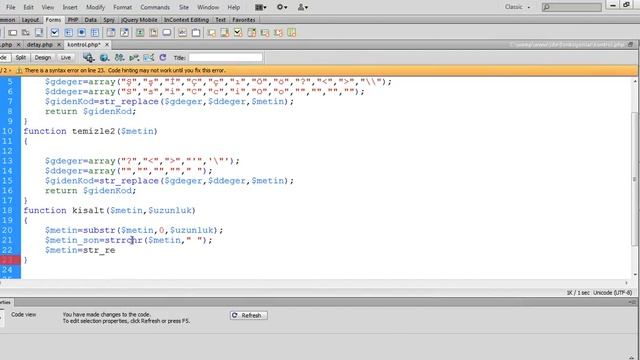Open the Layout dropdown in menu bar
Image resolution: width=640 pixels, height=360 pixels.
[x=261, y=7]
